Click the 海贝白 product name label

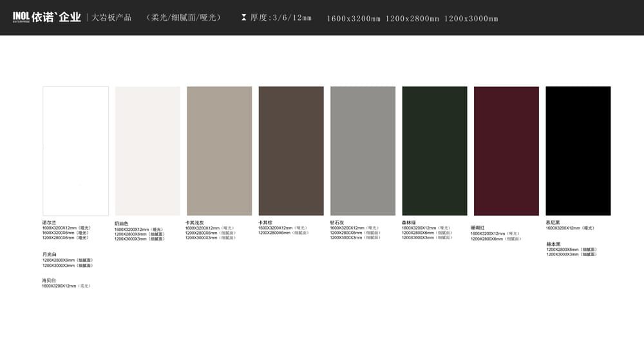click(50, 280)
